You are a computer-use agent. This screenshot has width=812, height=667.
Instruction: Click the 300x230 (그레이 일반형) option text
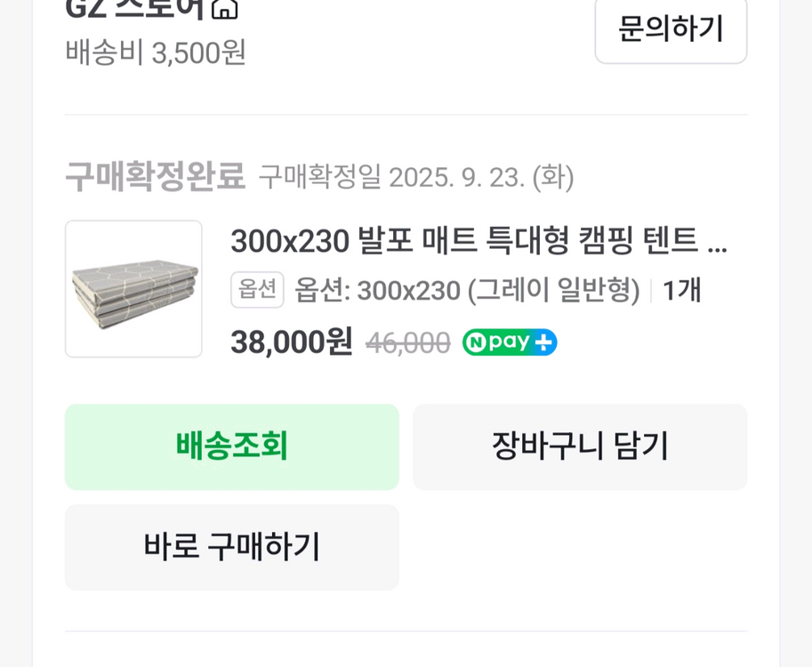[467, 290]
